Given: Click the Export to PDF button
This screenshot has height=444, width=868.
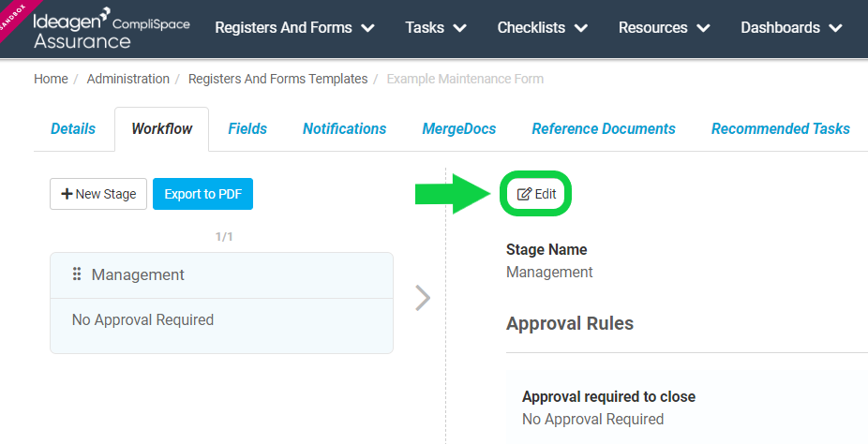Looking at the screenshot, I should point(202,194).
